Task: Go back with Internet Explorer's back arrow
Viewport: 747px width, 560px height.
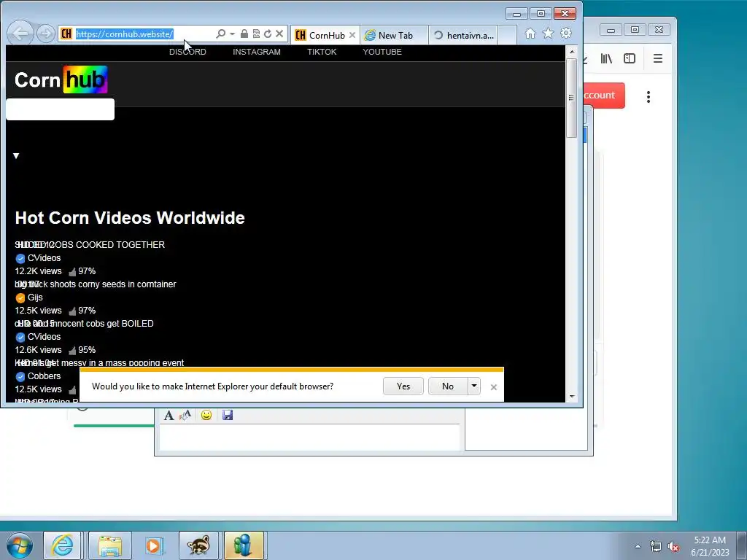Action: [20, 34]
